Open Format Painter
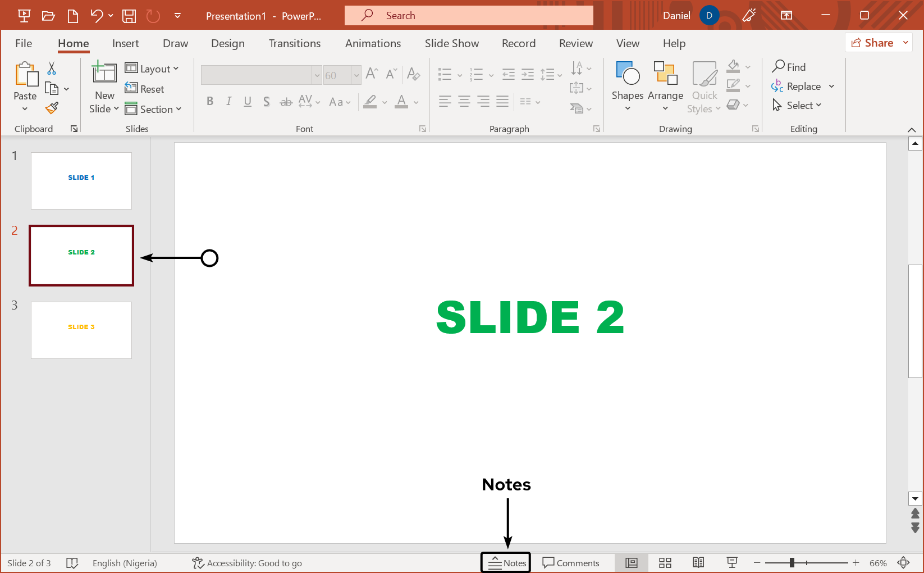 tap(51, 108)
